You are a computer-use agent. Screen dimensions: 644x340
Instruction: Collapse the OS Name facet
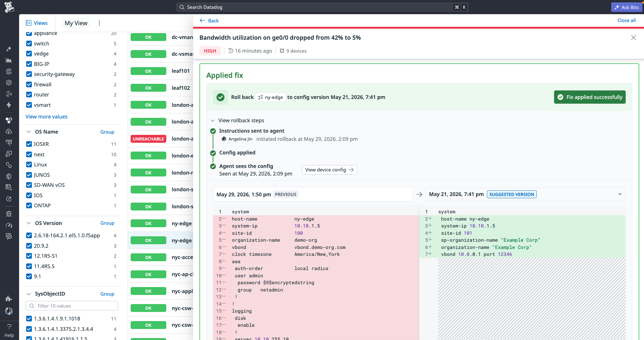point(29,132)
